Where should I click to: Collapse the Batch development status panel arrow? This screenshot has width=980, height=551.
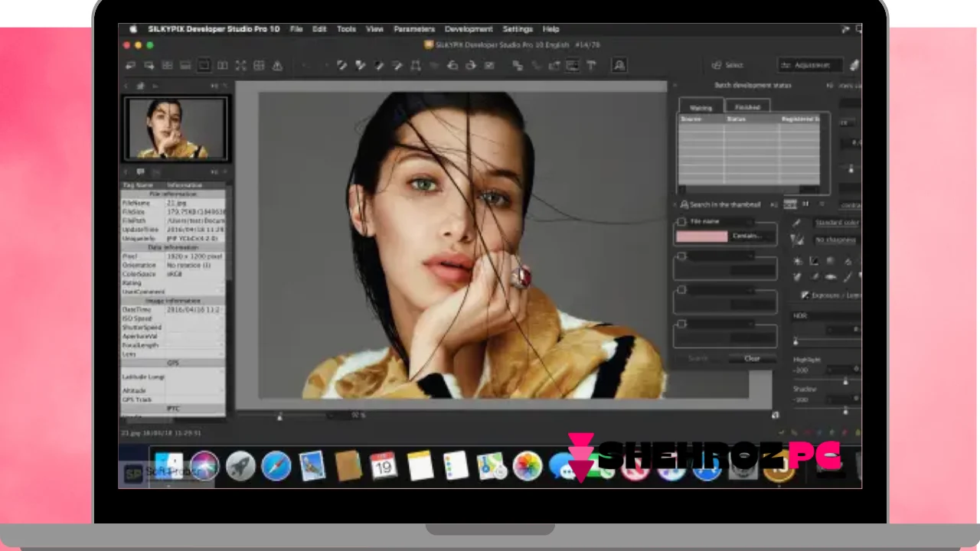coord(675,85)
